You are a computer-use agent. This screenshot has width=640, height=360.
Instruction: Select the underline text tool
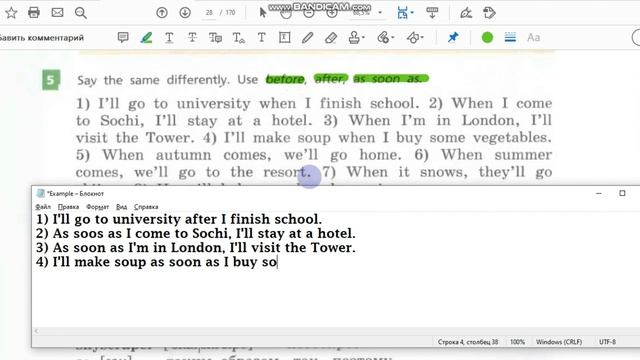(169, 38)
